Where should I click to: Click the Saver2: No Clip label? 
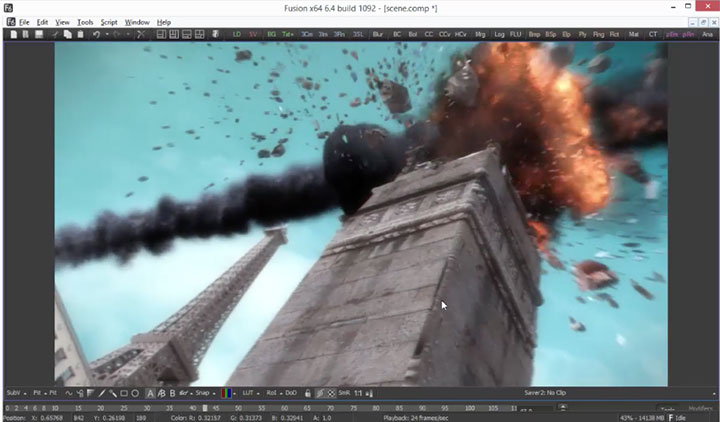[545, 393]
